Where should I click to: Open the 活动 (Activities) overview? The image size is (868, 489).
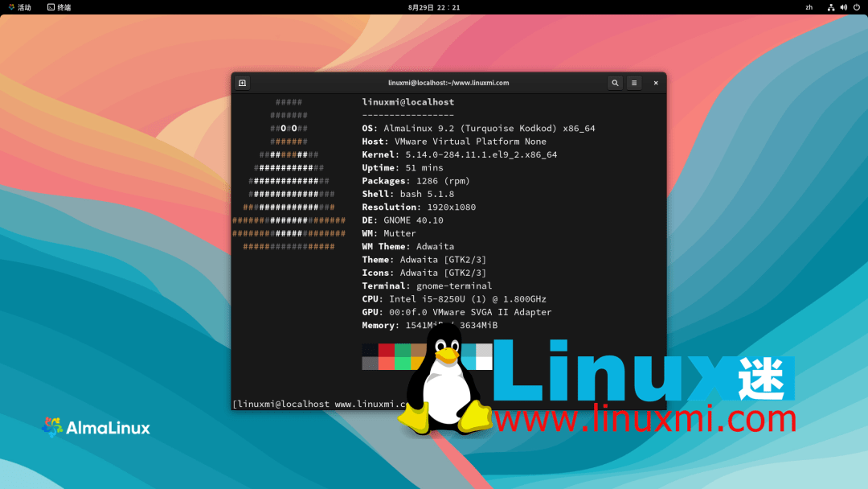20,7
